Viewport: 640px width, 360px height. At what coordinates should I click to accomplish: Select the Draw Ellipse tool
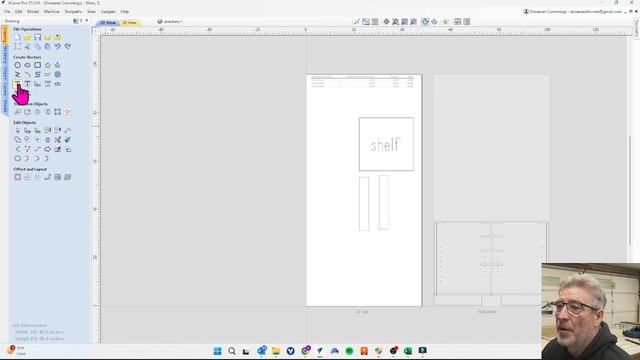[27, 65]
